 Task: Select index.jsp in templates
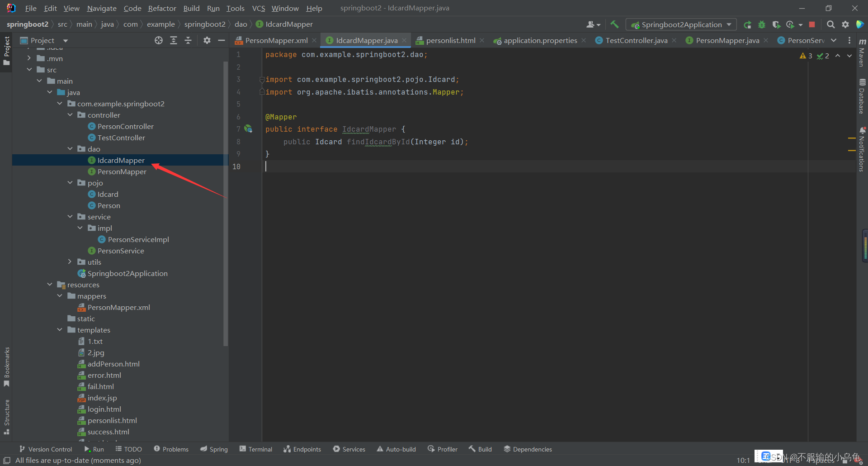(x=102, y=398)
